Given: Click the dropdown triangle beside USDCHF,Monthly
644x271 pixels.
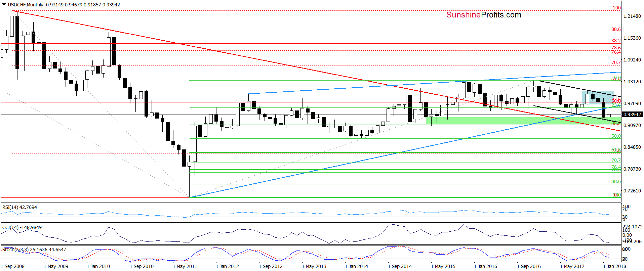Looking at the screenshot, I should (4, 5).
